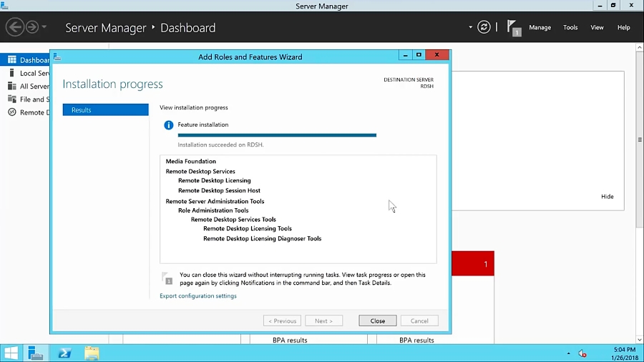Image resolution: width=644 pixels, height=362 pixels.
Task: Click the red alert tile showing 1
Action: click(473, 263)
